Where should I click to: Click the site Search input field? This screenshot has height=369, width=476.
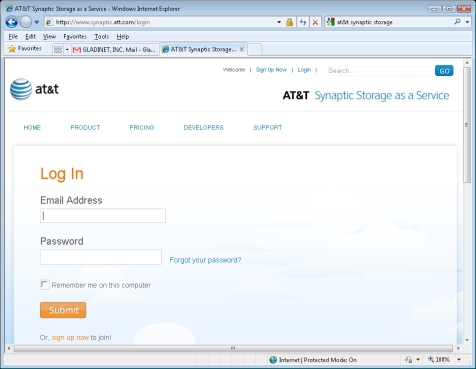[379, 71]
